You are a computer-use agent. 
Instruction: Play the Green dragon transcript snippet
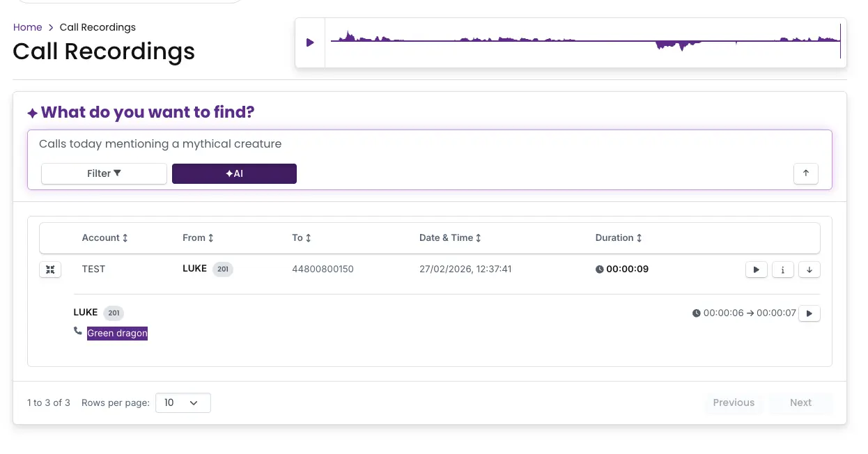point(809,313)
